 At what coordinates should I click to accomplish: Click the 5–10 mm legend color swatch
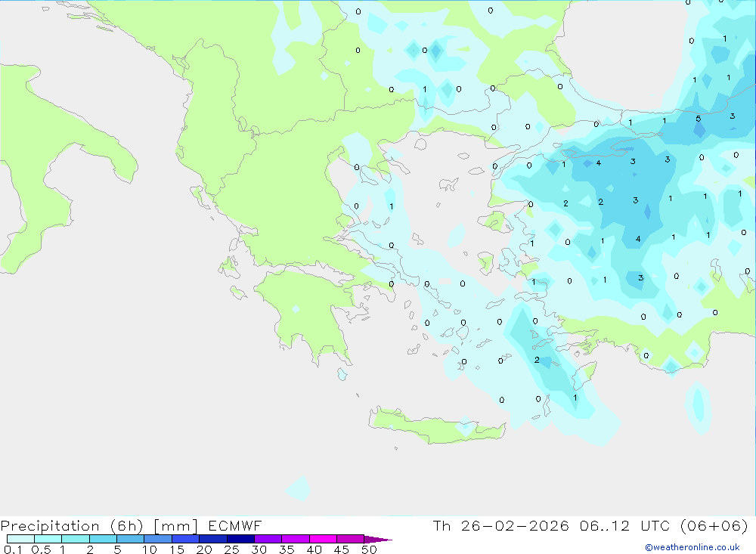pos(131,539)
